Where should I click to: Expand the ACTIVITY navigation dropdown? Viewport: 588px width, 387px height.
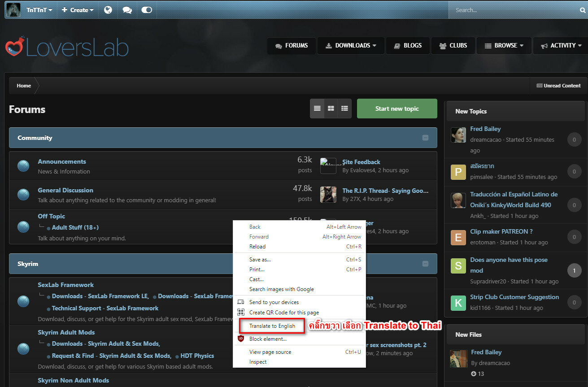[x=561, y=46]
